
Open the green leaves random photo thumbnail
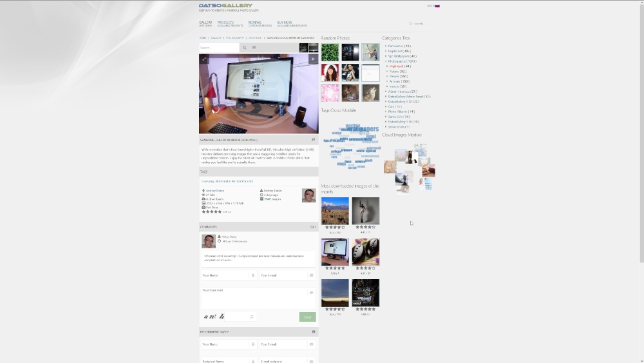coord(330,52)
